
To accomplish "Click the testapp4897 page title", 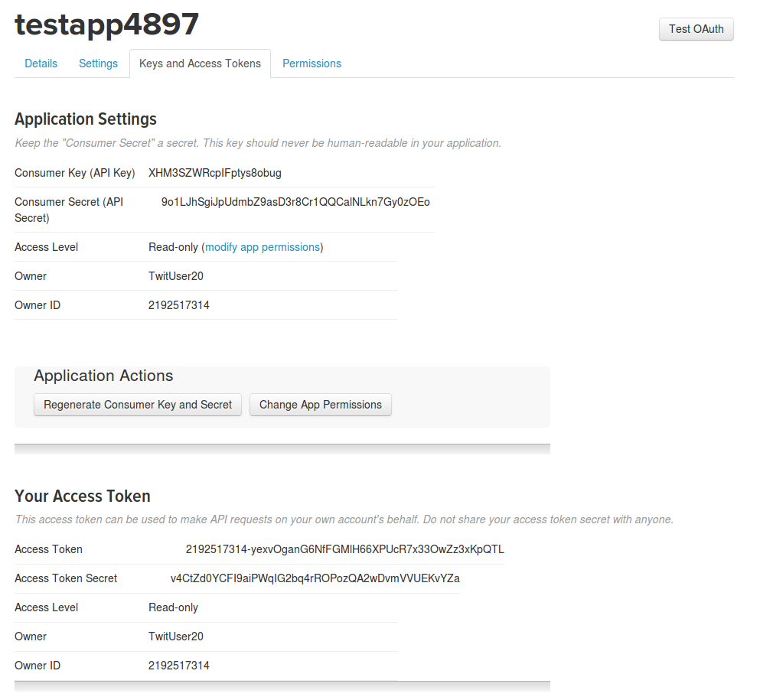I will click(106, 24).
